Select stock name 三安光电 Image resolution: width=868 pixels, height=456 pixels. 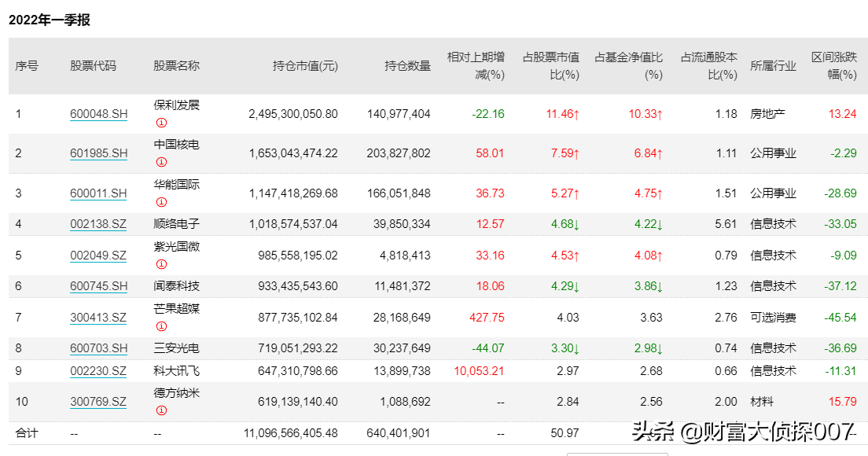pyautogui.click(x=177, y=348)
